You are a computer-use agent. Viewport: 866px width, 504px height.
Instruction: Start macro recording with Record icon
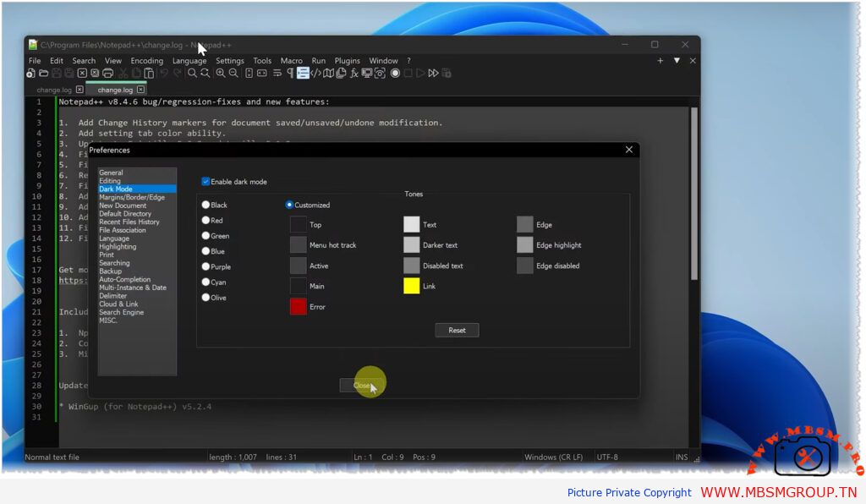(395, 74)
